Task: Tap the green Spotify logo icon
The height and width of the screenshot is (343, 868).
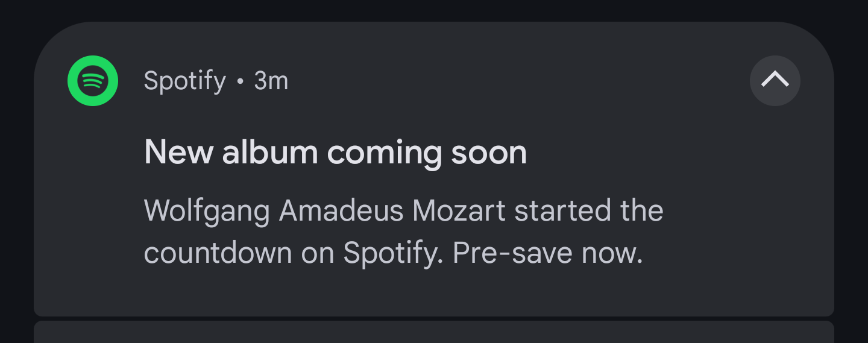Action: pos(92,81)
